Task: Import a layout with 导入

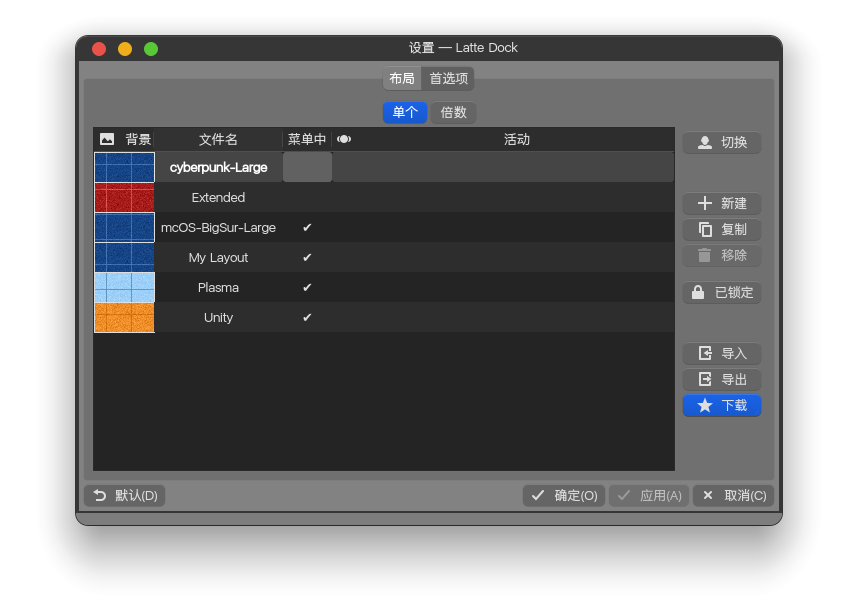Action: click(x=722, y=354)
